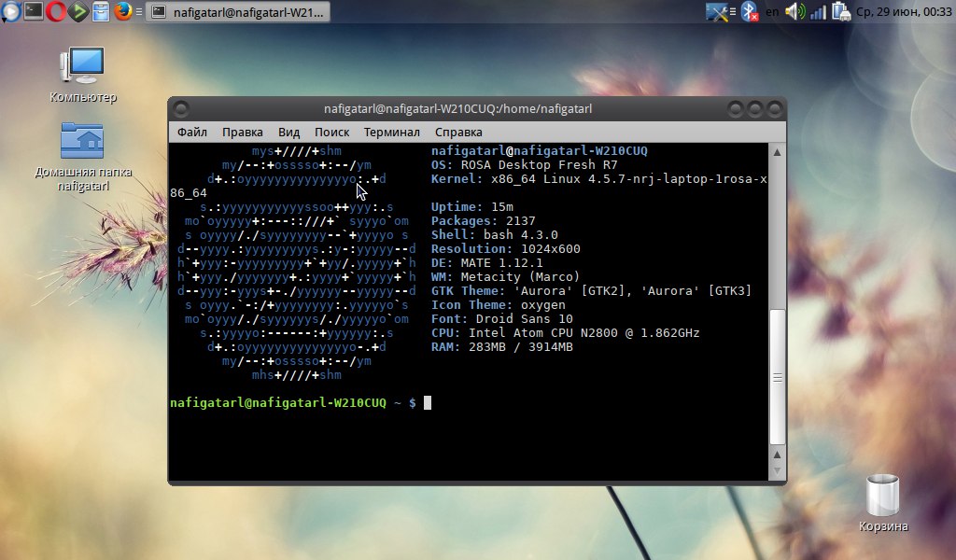
Task: Click the 'OS: ROSA Desktop Fresh R7' line
Action: [x=525, y=164]
